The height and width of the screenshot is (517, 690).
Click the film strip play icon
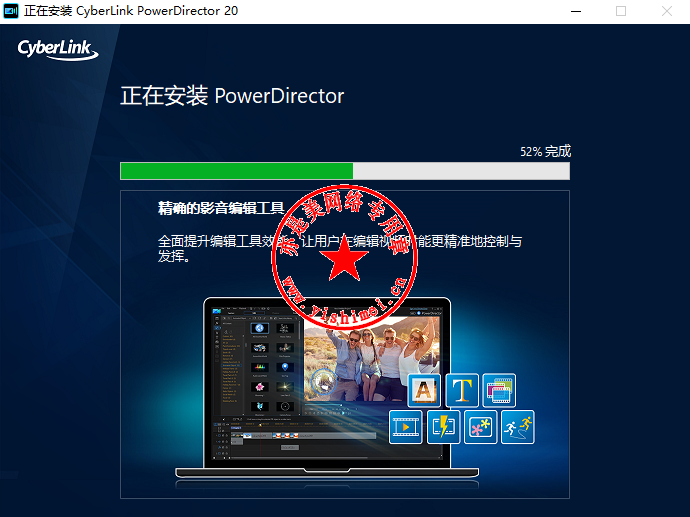tap(406, 427)
